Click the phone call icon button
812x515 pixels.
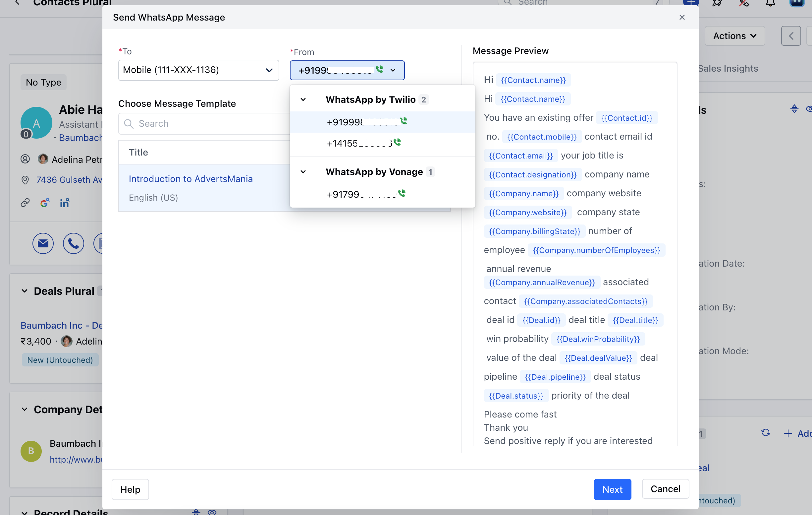[73, 243]
